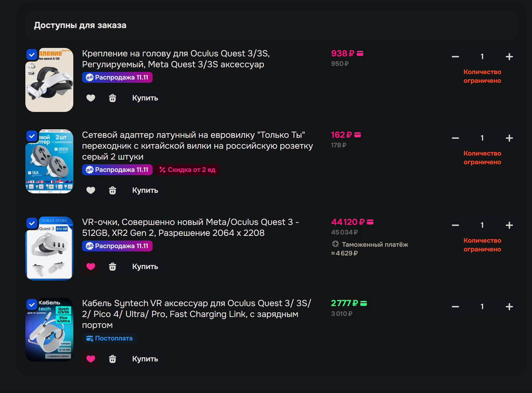Delete the head strap from cart
Viewport: 532px width, 393px height.
tap(113, 98)
